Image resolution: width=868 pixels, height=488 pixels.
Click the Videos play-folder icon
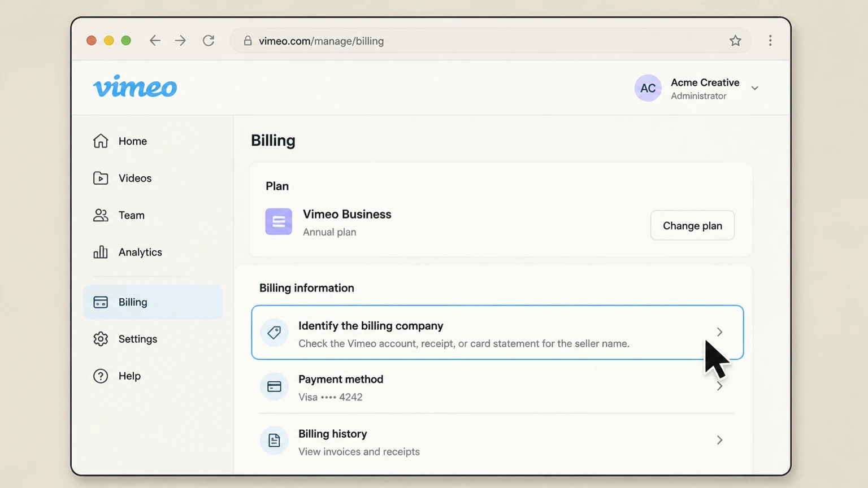point(101,178)
